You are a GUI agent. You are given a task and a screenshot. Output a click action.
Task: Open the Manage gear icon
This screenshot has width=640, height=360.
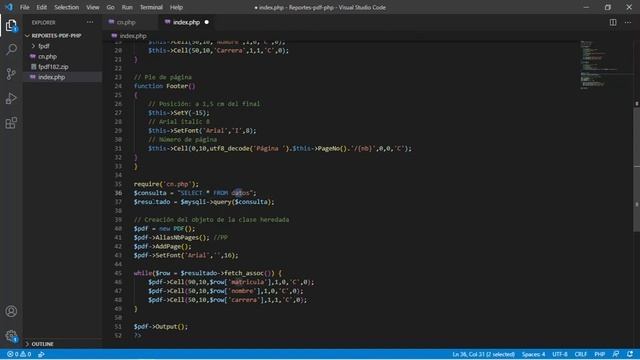click(11, 336)
